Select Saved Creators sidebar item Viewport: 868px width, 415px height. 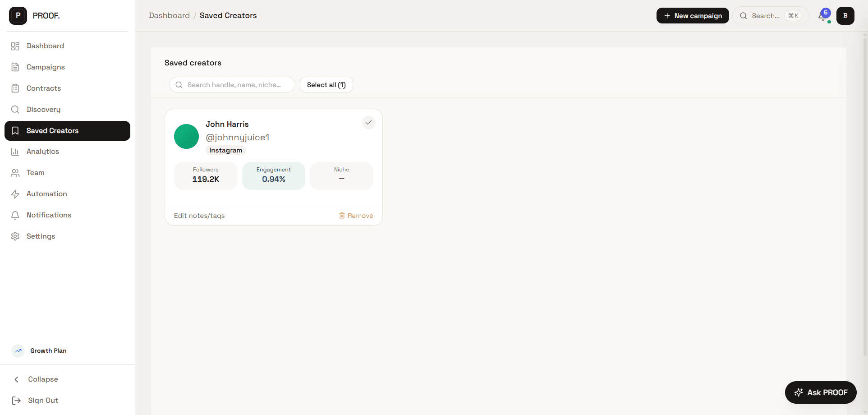click(67, 131)
